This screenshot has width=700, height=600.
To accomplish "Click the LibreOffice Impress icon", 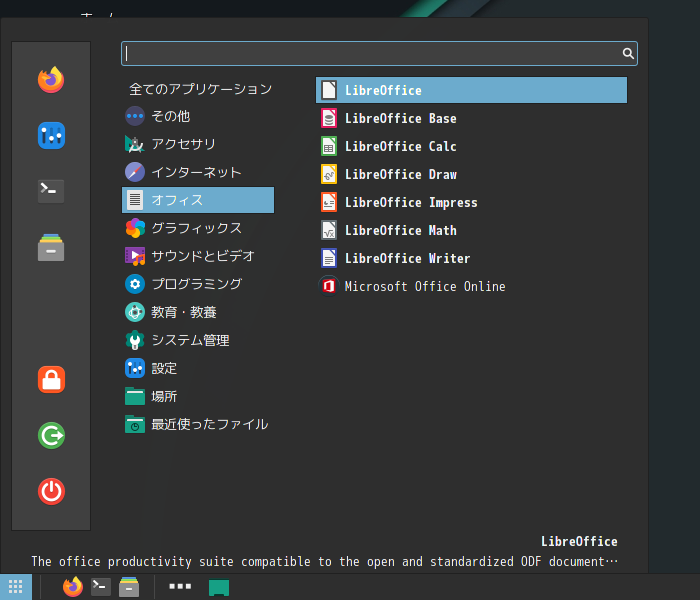I will pos(329,202).
